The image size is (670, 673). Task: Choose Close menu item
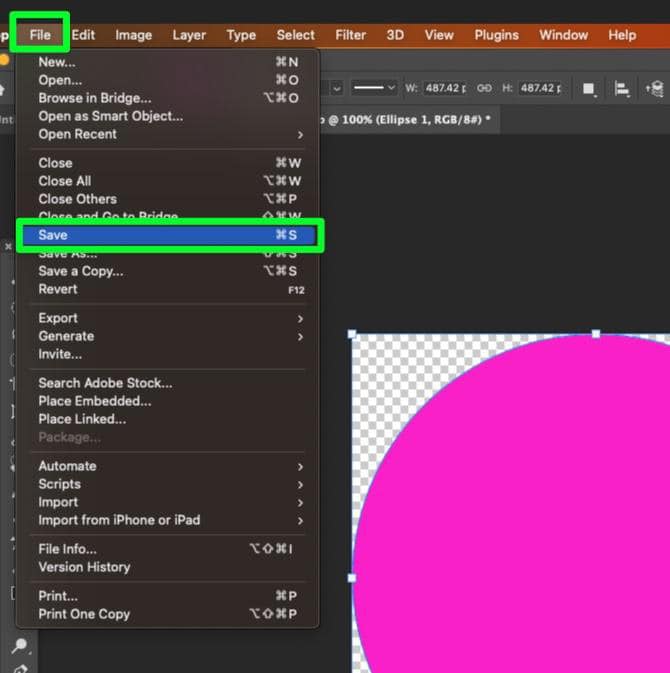pyautogui.click(x=170, y=163)
